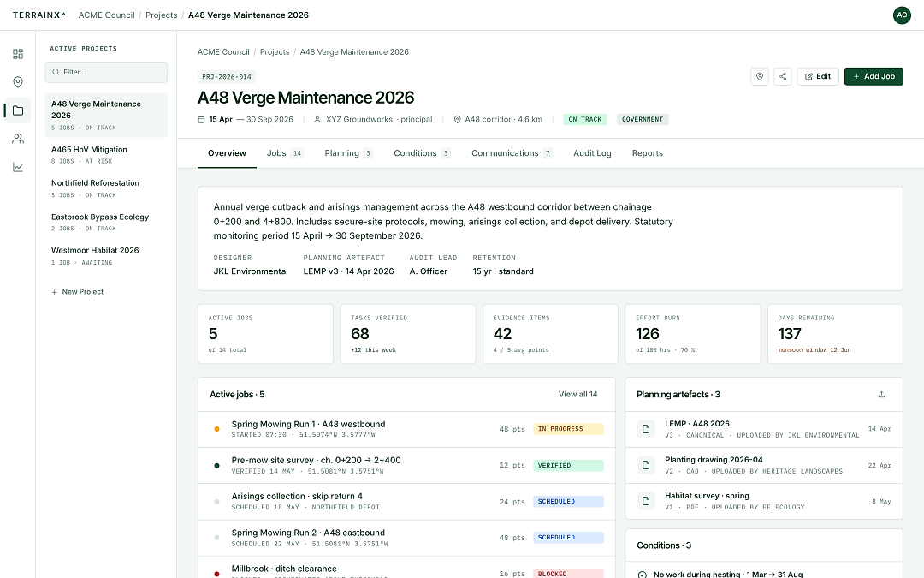Click the red status dot of Millbrook ditch clearance
This screenshot has width=924, height=578.
point(216,574)
